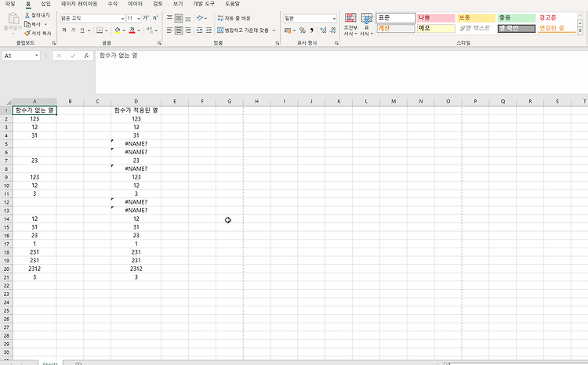Click the Comma Style icon
This screenshot has width=588, height=365.
311,31
